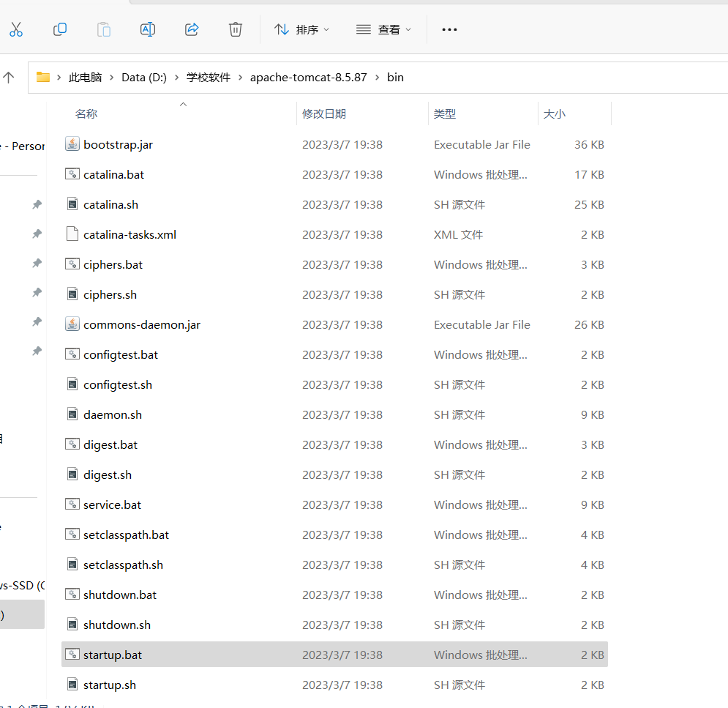
Task: Go up one folder with Up arrow
Action: coord(8,77)
